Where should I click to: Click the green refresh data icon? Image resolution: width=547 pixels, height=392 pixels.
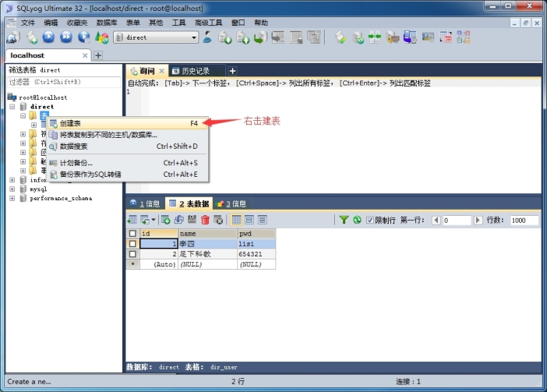[357, 220]
